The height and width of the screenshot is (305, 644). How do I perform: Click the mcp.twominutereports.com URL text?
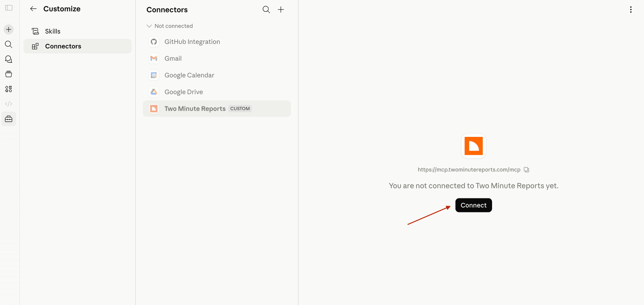[x=469, y=170]
